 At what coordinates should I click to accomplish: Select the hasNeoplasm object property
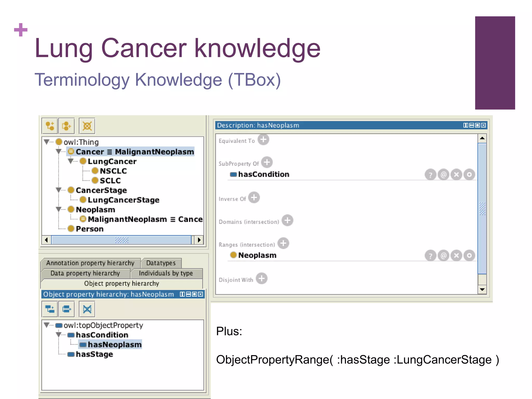pos(110,344)
